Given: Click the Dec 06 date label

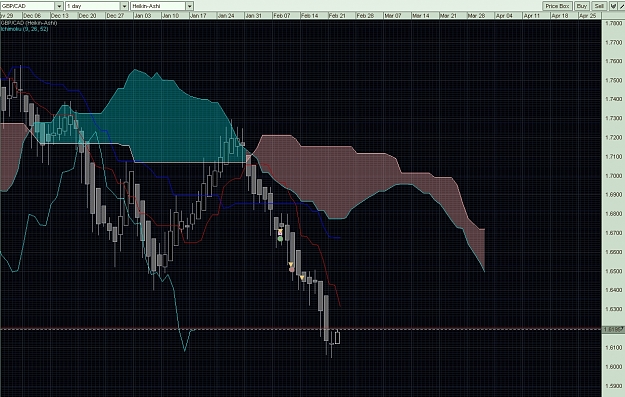Looking at the screenshot, I should (32, 16).
